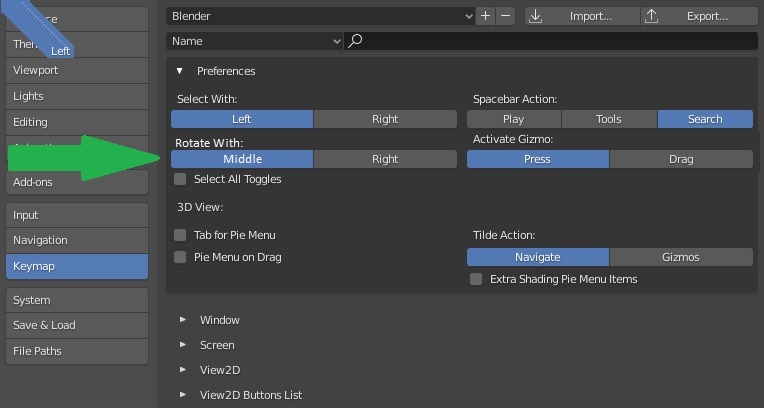This screenshot has height=408, width=764.
Task: Set Select With to Left
Action: pos(242,119)
